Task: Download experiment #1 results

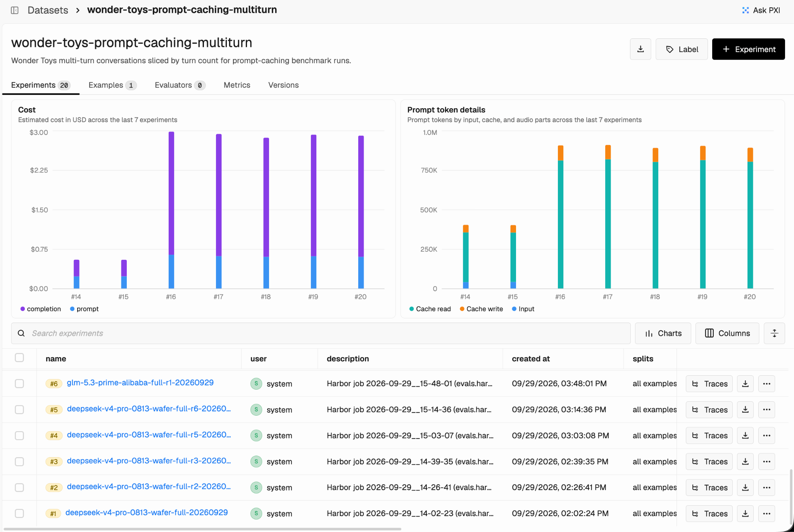Action: 745,513
